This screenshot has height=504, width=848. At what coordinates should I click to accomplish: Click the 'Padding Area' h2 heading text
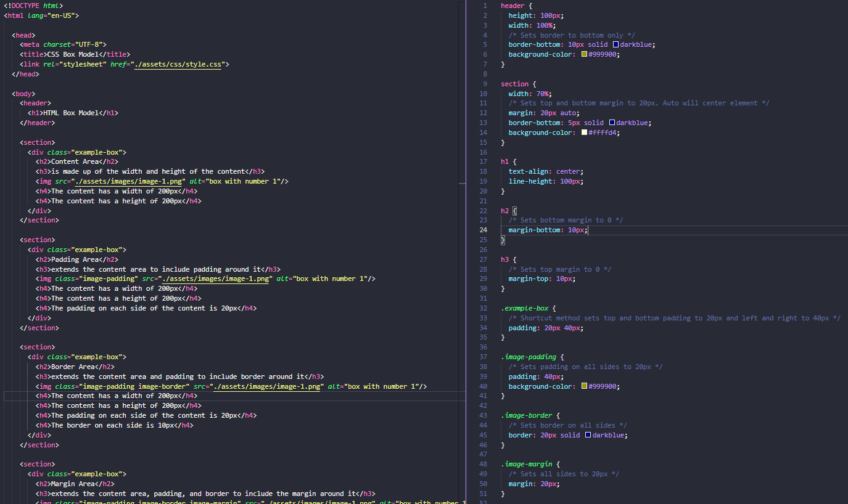pos(75,259)
